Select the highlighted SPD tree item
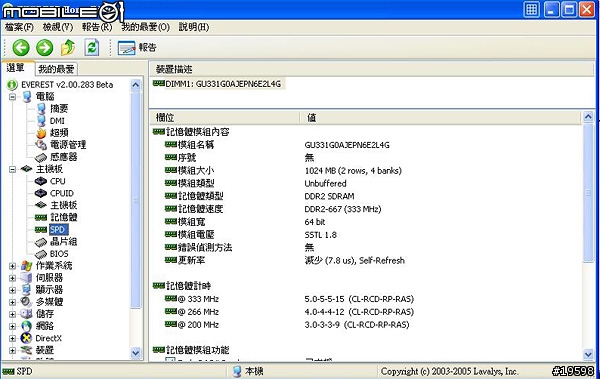600x379 pixels. click(x=59, y=229)
